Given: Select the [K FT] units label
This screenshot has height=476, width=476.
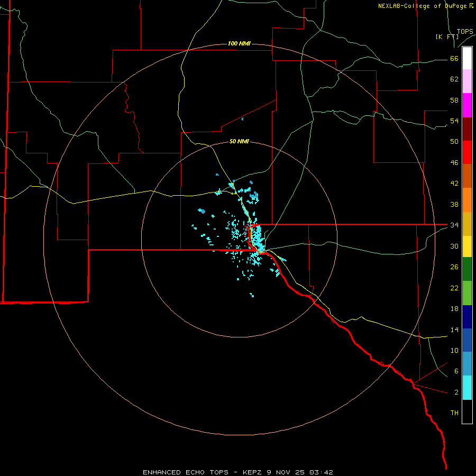Looking at the screenshot, I should (x=447, y=37).
